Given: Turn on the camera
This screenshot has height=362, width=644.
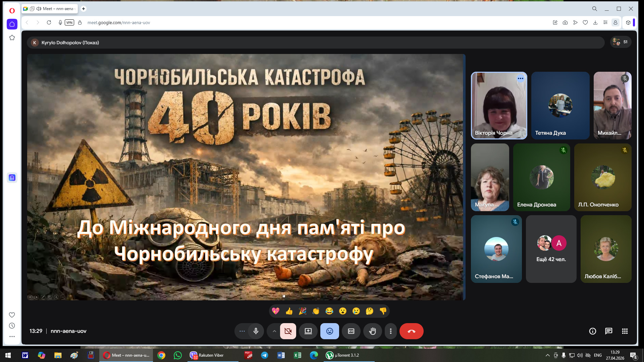Looking at the screenshot, I should [288, 331].
